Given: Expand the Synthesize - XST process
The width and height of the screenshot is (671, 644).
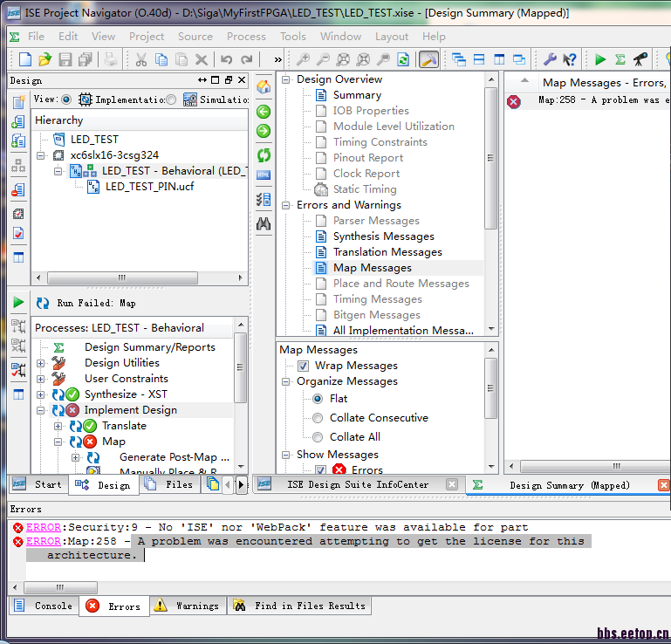Looking at the screenshot, I should tap(41, 394).
